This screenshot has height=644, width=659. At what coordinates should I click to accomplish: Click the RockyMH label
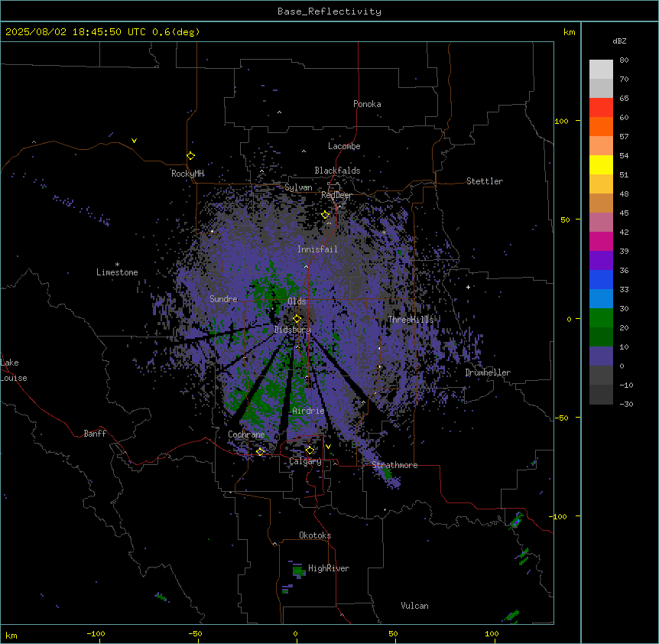tap(187, 173)
